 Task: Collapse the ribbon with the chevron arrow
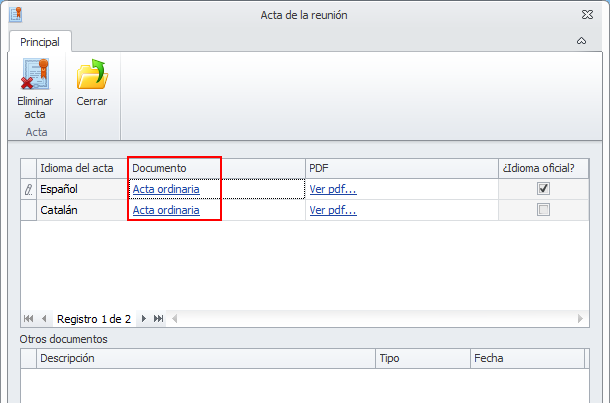[581, 41]
